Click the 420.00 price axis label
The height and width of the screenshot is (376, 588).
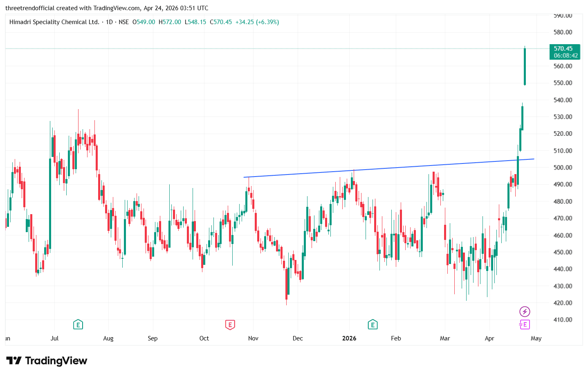563,303
